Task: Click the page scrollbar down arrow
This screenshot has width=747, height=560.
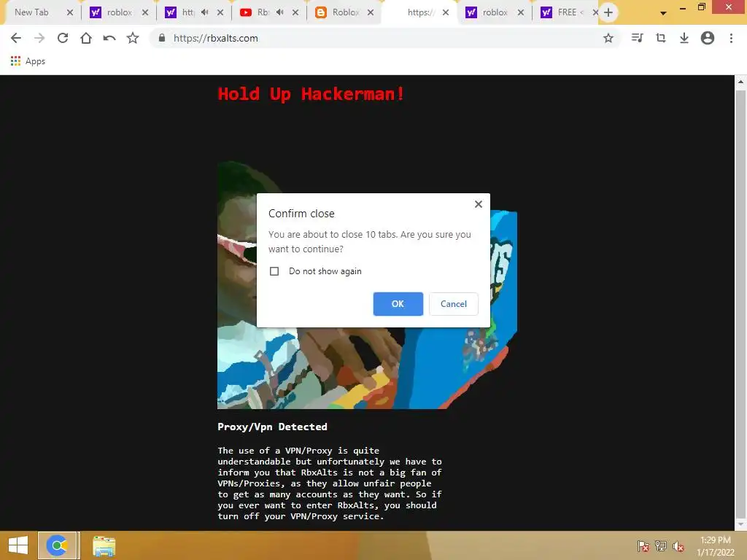Action: click(x=740, y=524)
